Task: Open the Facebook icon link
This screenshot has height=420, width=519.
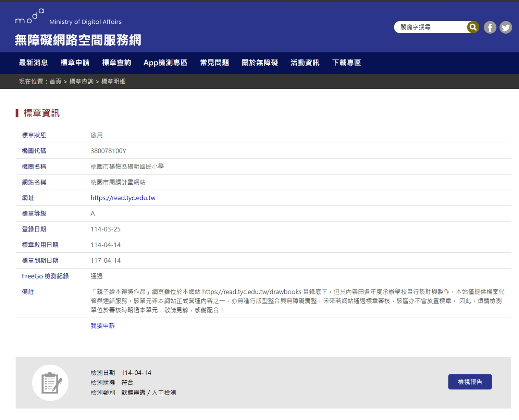Action: coord(490,27)
